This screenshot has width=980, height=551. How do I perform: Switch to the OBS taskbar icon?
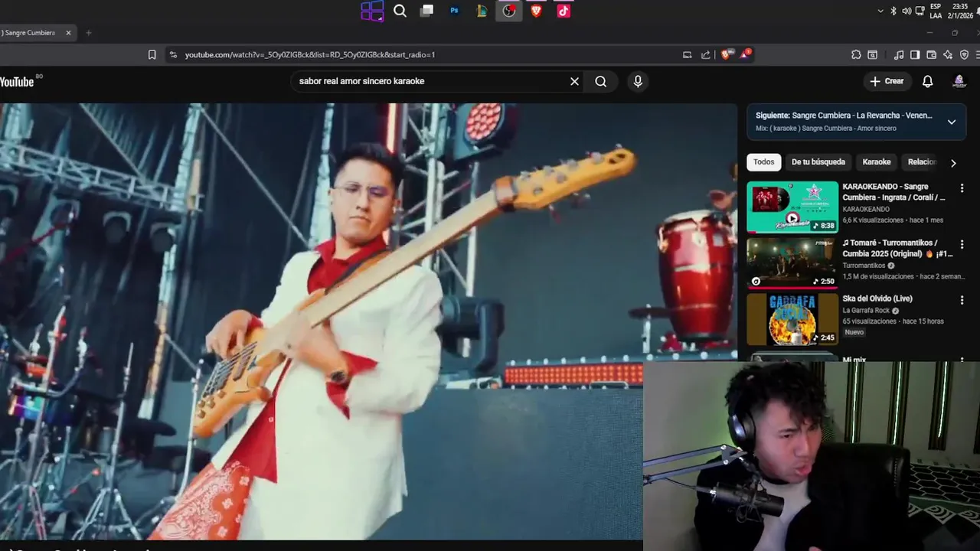[x=509, y=11]
